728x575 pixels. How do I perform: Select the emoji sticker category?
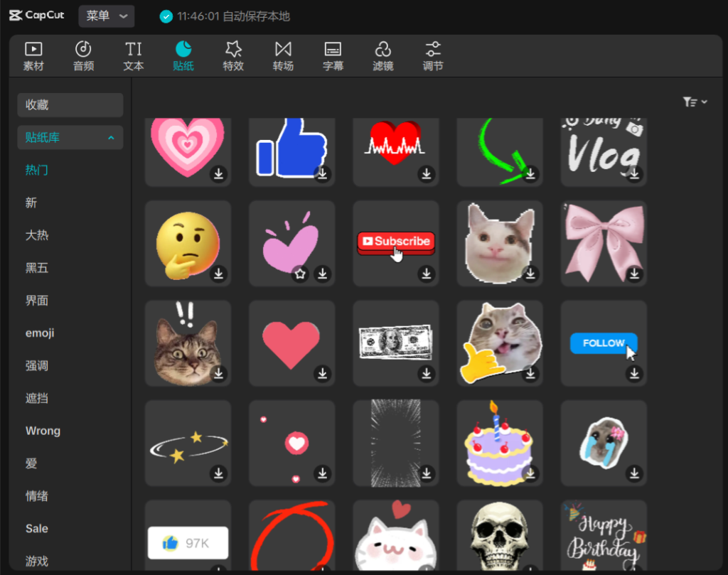tap(40, 333)
